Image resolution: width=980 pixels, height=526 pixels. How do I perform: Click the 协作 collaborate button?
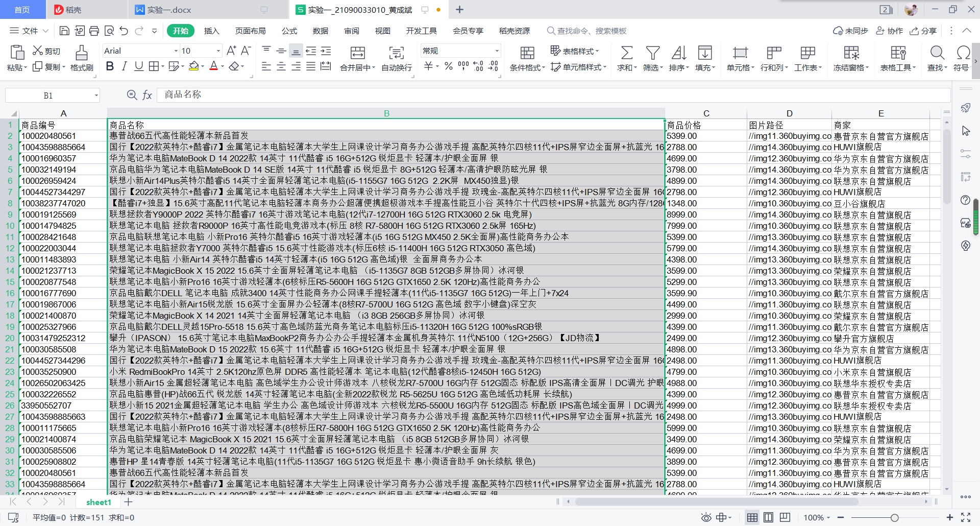click(890, 31)
